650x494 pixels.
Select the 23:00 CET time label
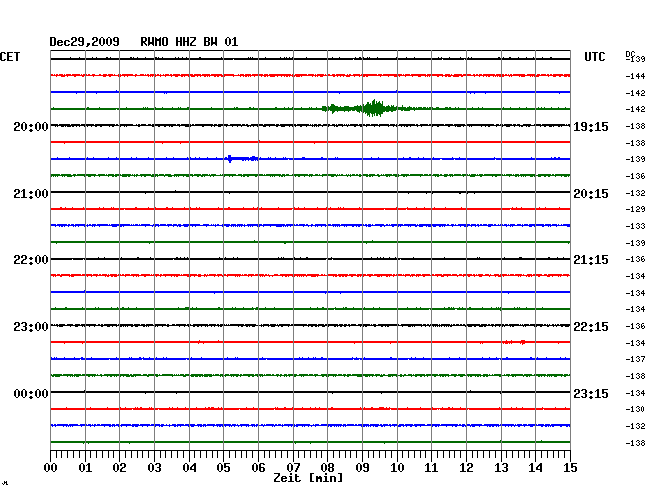click(31, 327)
